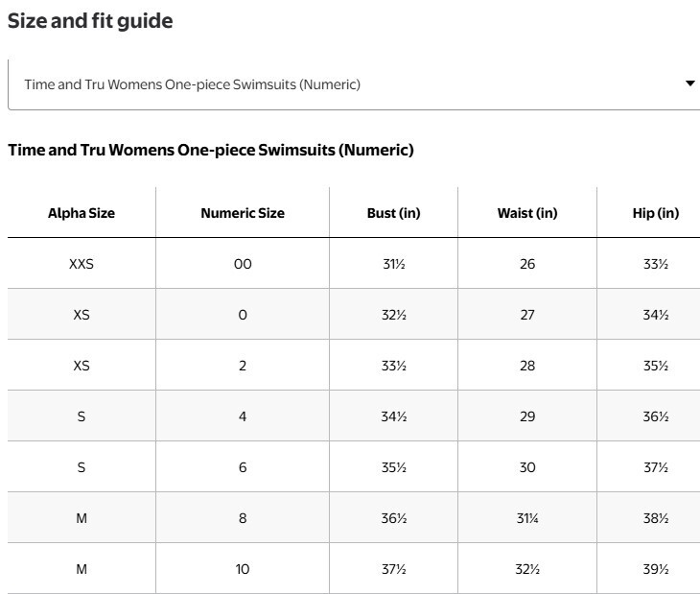The width and height of the screenshot is (700, 594).
Task: Click the Bust (in) column header
Action: (x=394, y=213)
